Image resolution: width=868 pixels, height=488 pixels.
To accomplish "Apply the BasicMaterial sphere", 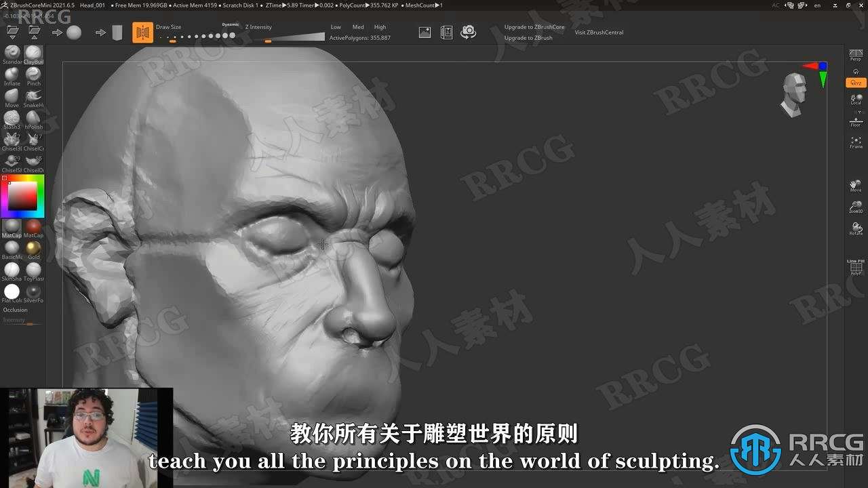I will [x=12, y=250].
